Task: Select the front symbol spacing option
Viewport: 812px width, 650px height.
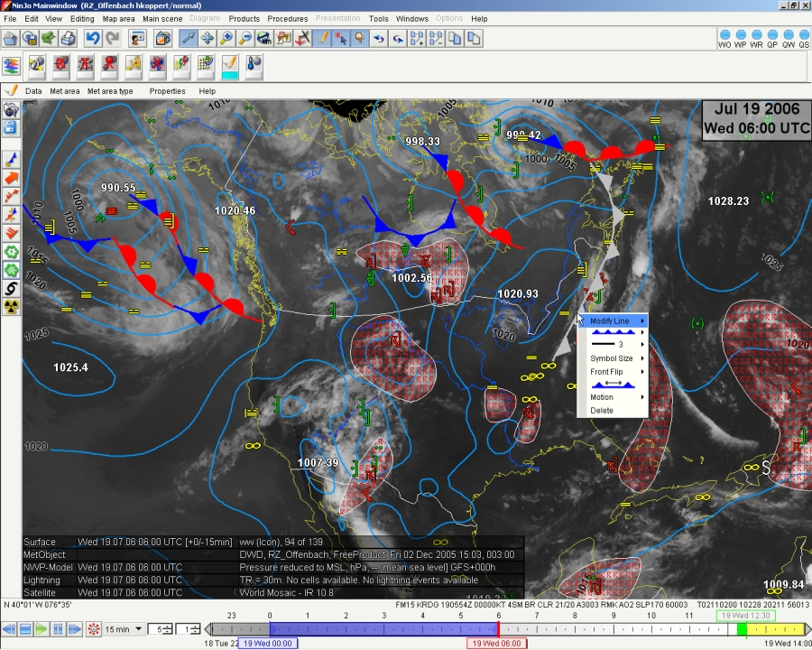Action: coord(614,384)
